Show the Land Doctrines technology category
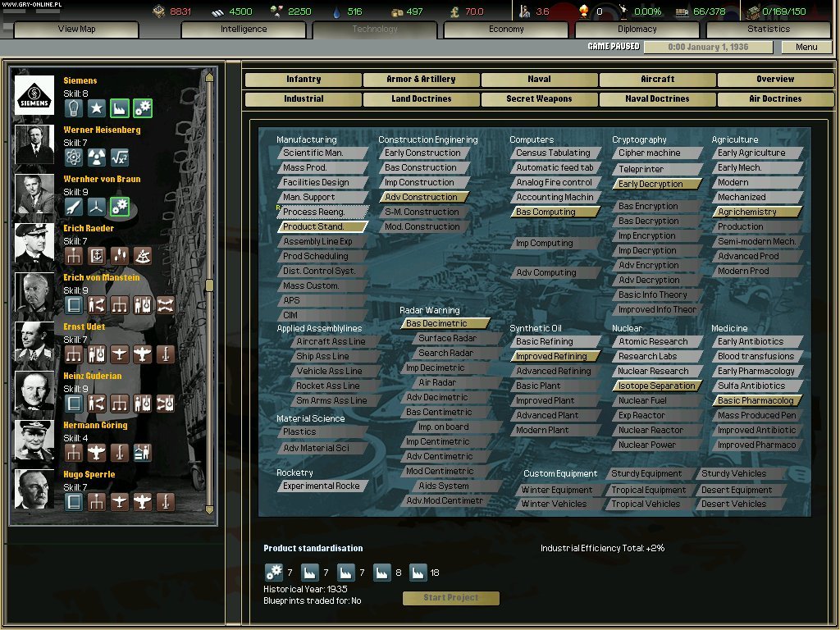The height and width of the screenshot is (630, 840). [422, 99]
